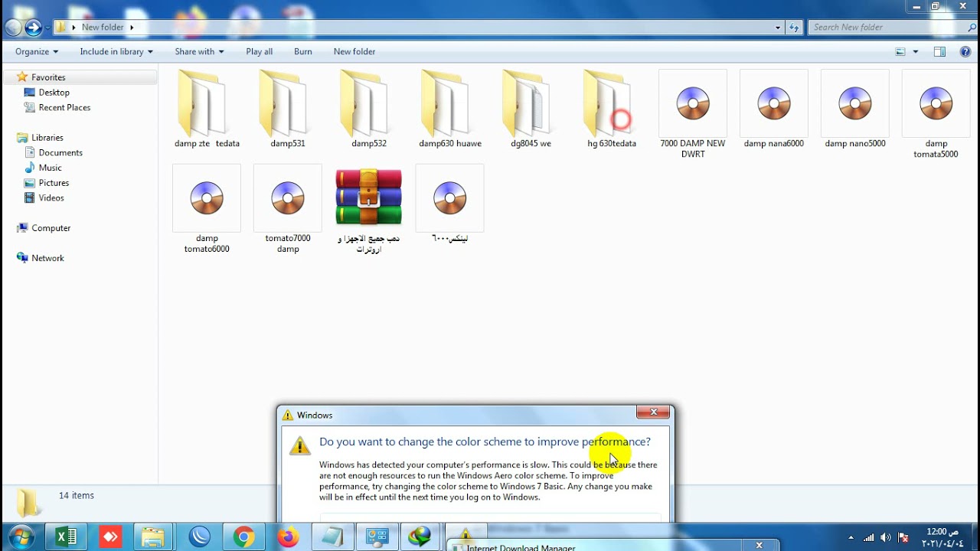This screenshot has width=980, height=551.
Task: Select the damp nana6000 disc image
Action: coord(774,109)
